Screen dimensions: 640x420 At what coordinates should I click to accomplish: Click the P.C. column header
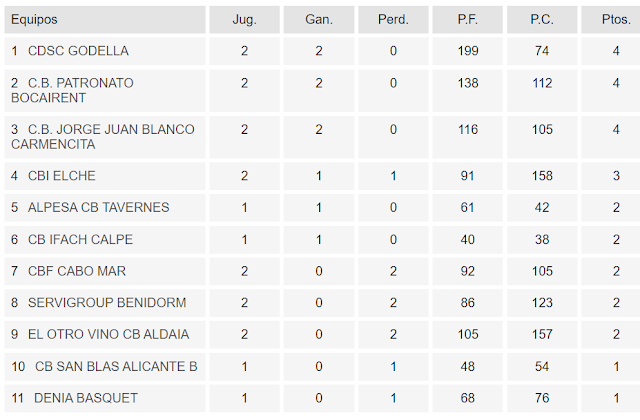tap(543, 19)
